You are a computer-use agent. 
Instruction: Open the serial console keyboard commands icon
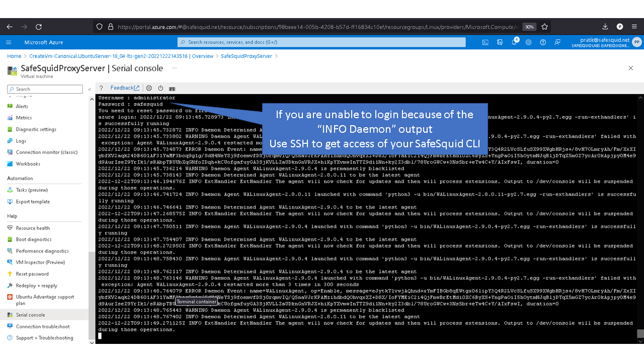click(172, 88)
